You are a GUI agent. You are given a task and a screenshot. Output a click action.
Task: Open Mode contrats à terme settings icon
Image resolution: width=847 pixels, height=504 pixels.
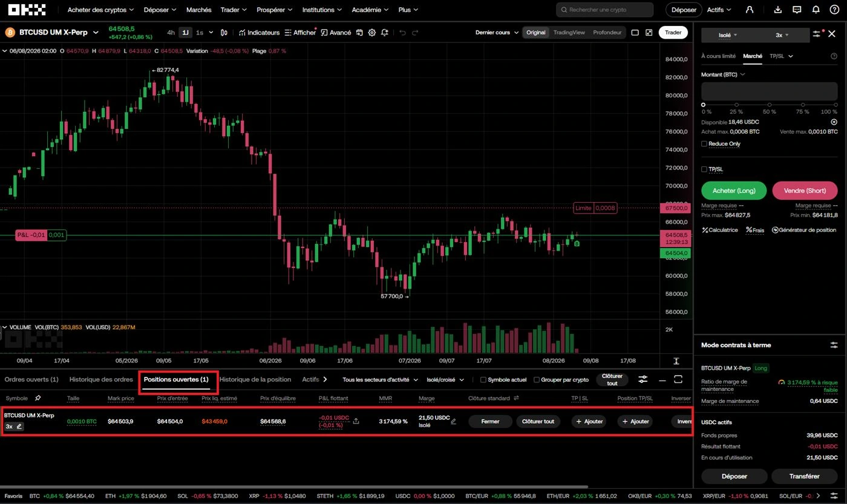(834, 345)
